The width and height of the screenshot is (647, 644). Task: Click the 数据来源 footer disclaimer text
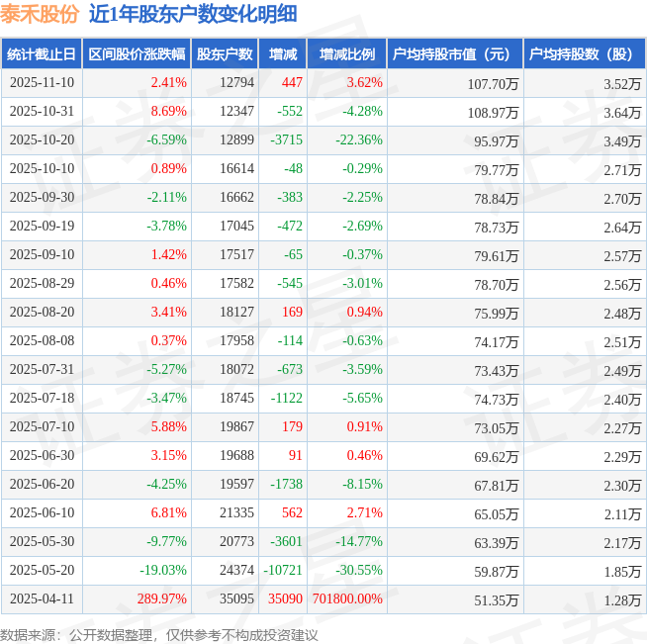click(x=159, y=635)
